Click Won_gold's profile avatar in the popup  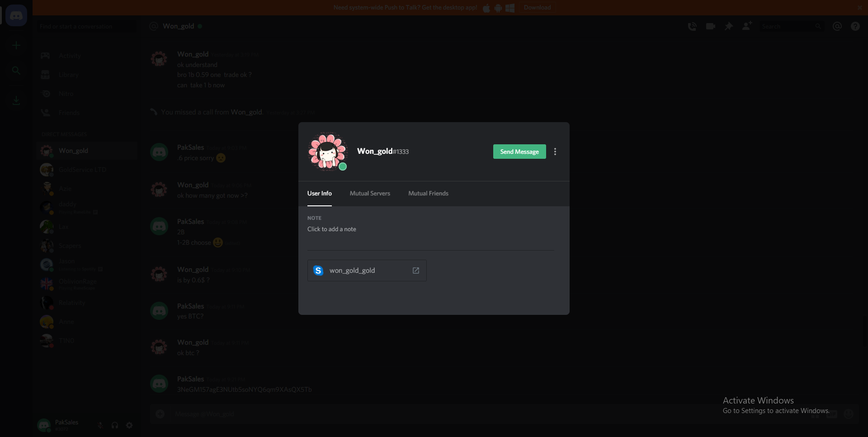(328, 152)
